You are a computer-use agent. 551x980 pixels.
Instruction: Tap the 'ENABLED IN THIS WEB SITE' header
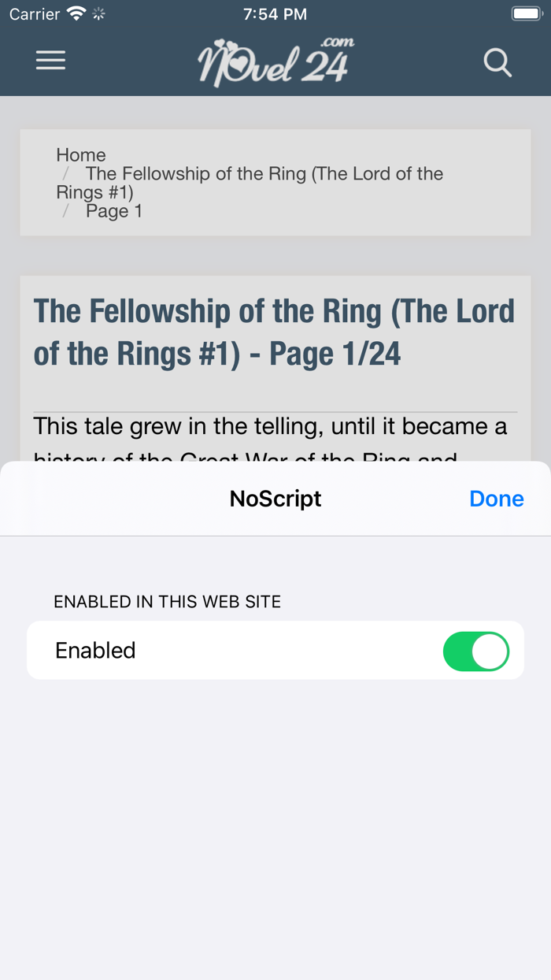click(167, 602)
